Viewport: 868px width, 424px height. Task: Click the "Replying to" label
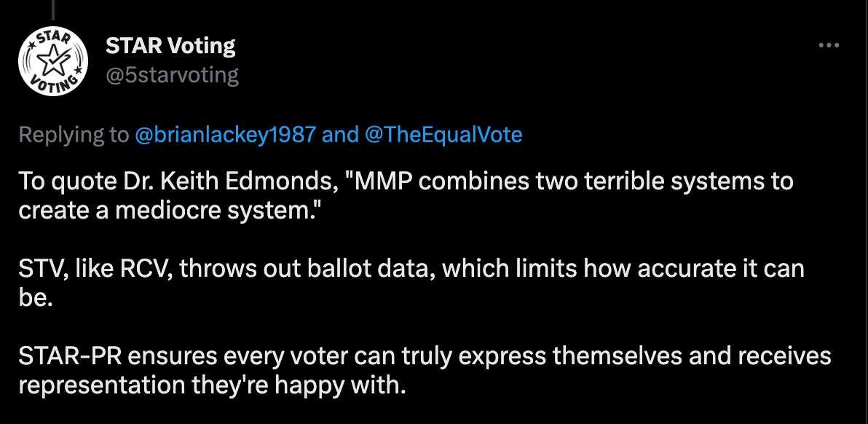click(x=74, y=135)
